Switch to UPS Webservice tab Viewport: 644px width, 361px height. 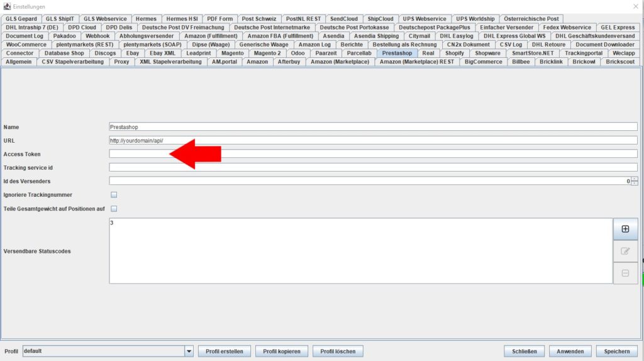point(425,18)
